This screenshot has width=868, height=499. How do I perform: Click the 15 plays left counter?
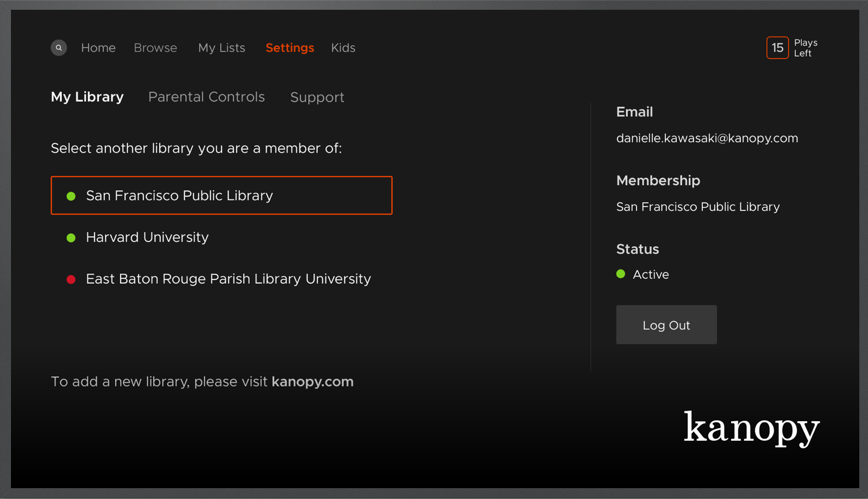777,48
